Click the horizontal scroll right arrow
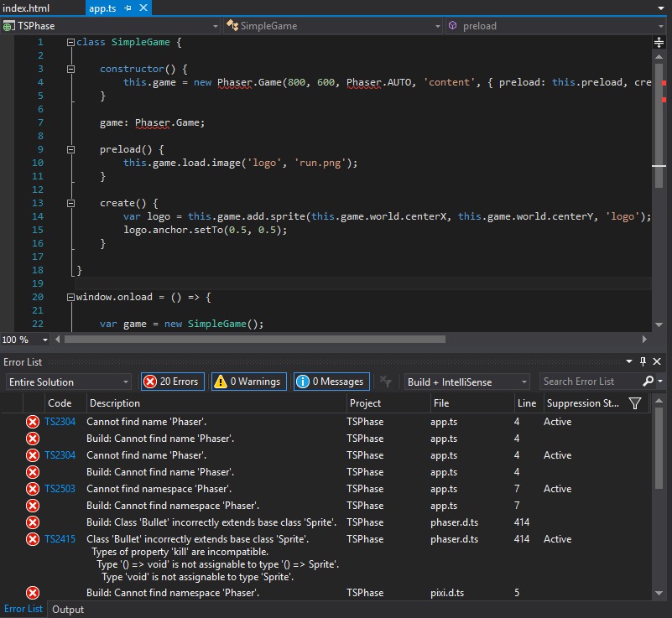The width and height of the screenshot is (672, 618). tap(644, 340)
